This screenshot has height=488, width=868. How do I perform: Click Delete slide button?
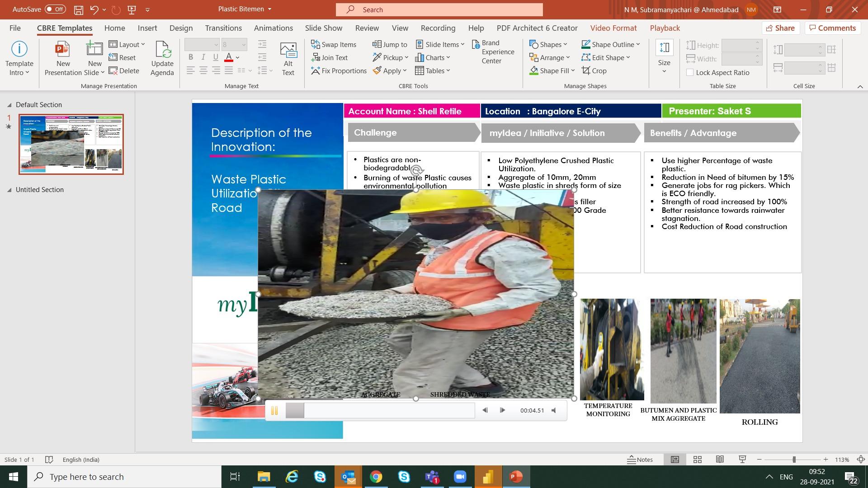pyautogui.click(x=124, y=70)
